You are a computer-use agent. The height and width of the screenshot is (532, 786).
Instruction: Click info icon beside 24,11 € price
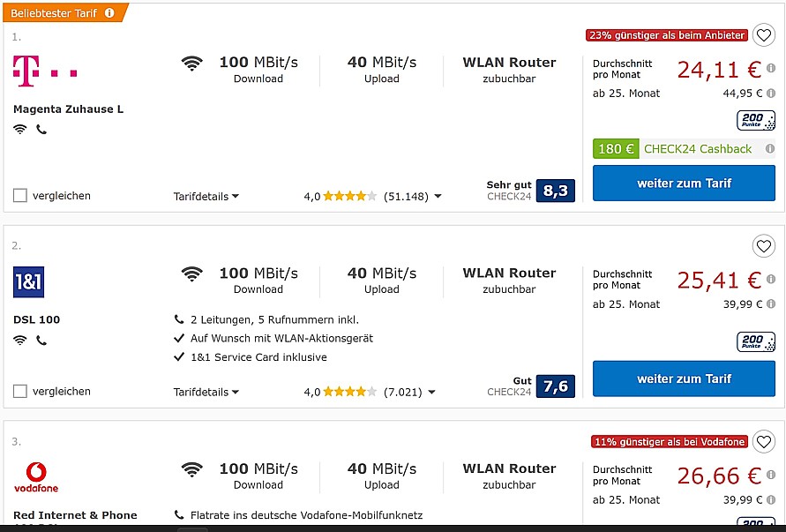[771, 68]
